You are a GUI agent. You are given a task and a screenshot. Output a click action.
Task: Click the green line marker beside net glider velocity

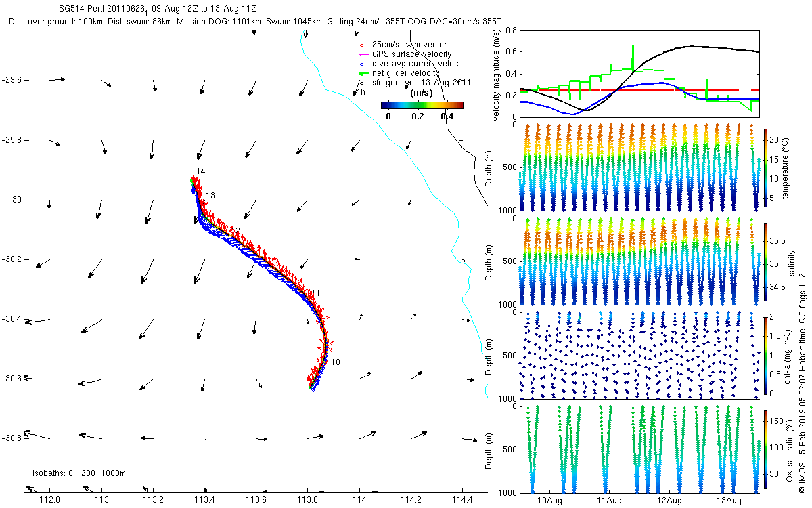pyautogui.click(x=363, y=73)
